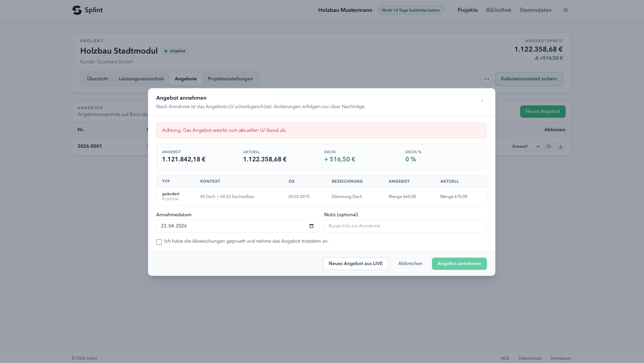Open Stammdaten in the top navigation
644x363 pixels.
[x=535, y=10]
